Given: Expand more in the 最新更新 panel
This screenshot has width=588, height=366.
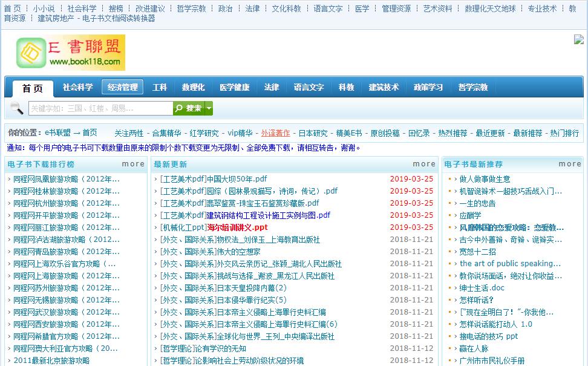Looking at the screenshot, I should coord(424,163).
